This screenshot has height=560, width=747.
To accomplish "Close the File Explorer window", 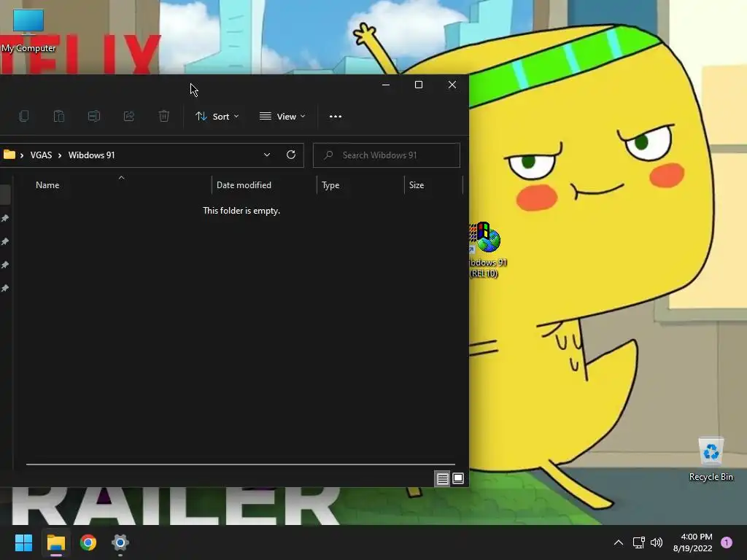I will point(452,85).
